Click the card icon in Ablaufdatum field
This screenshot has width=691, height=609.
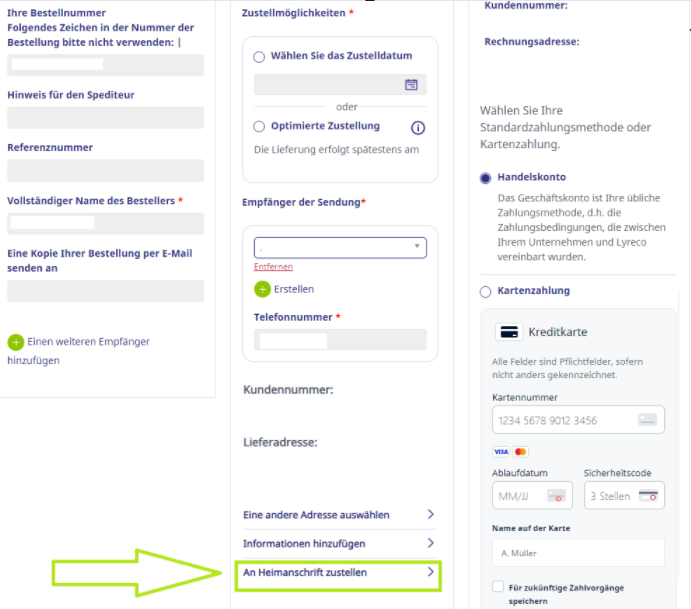click(x=556, y=496)
